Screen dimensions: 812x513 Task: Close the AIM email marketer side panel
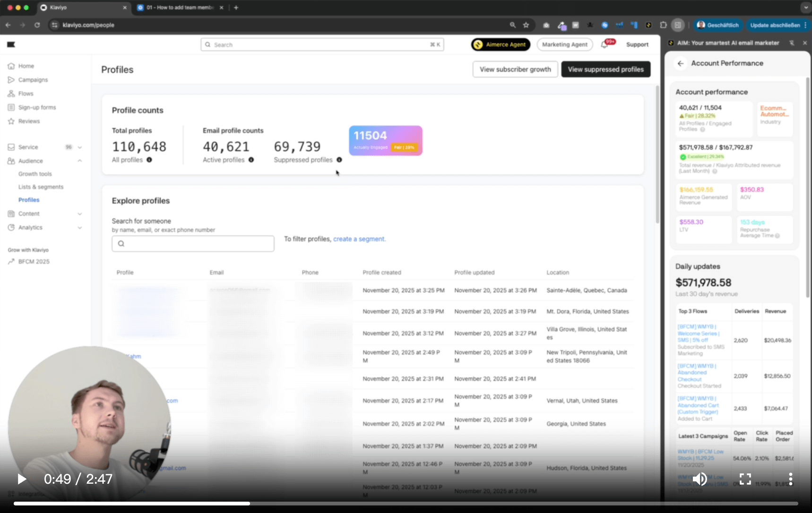click(x=805, y=43)
